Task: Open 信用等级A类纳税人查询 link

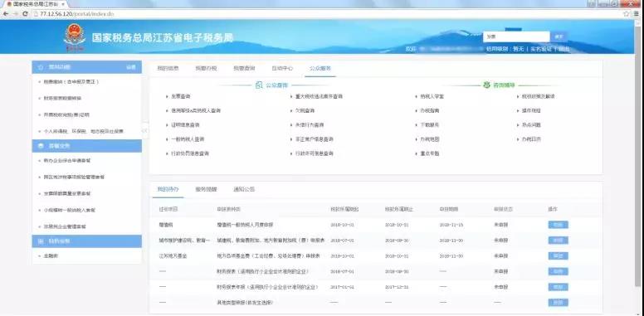Action: coord(196,111)
